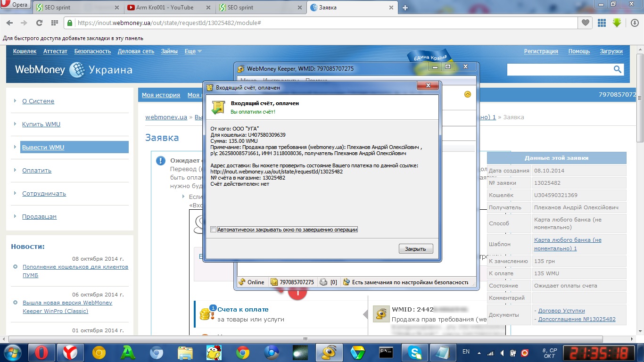The width and height of the screenshot is (644, 362).
Task: Open Opera from the taskbar
Action: 42,352
